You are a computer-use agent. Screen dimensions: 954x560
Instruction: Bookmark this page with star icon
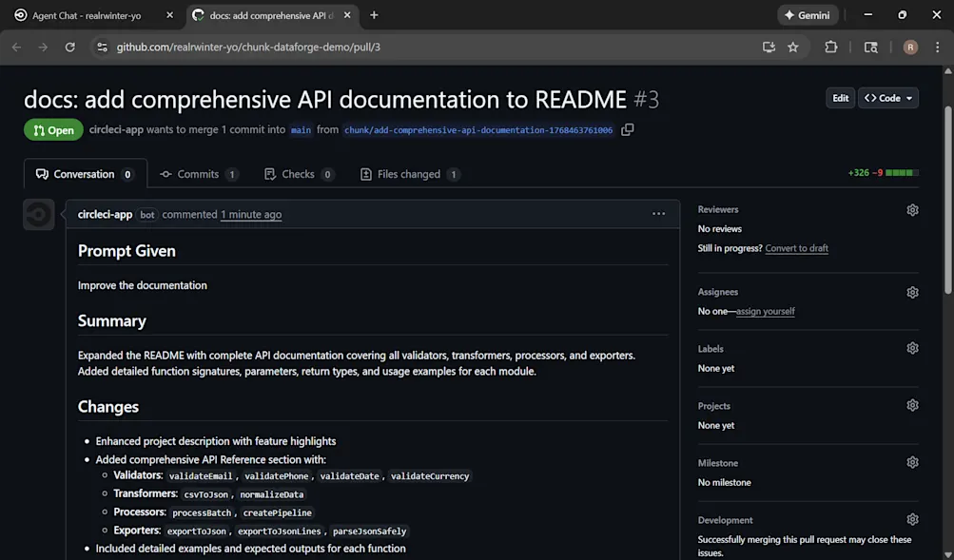pyautogui.click(x=793, y=48)
